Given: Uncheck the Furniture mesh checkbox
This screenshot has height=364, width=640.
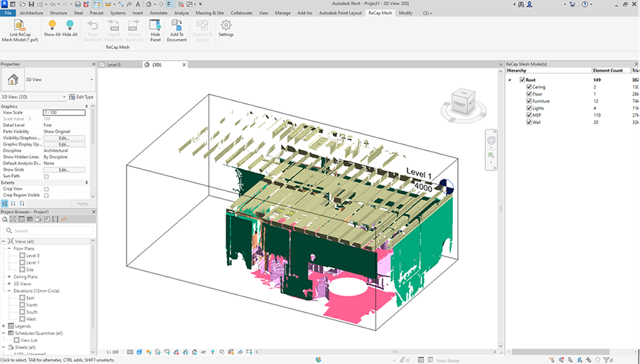Looking at the screenshot, I should (x=529, y=101).
